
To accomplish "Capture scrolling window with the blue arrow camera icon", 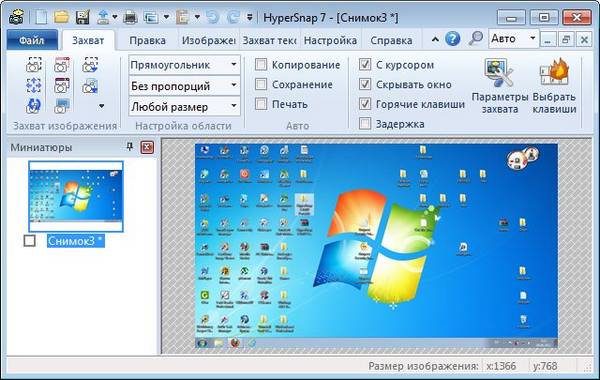I will tap(90, 86).
